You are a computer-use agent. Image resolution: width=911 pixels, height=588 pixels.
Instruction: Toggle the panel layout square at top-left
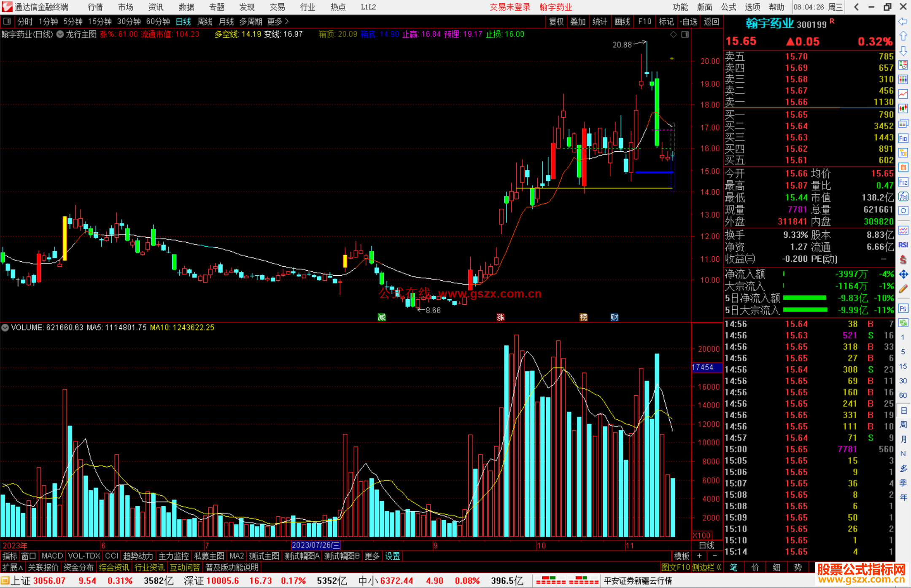click(x=7, y=21)
